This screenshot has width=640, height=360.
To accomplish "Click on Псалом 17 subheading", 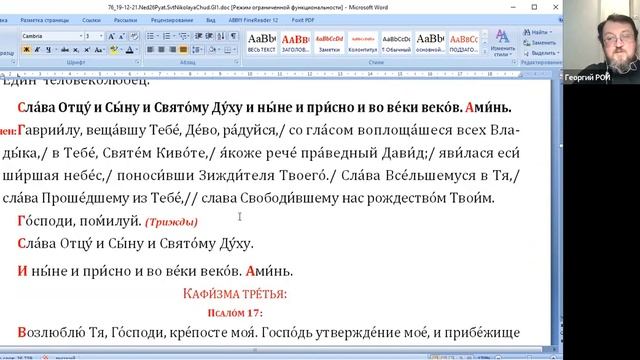I will point(235,313).
